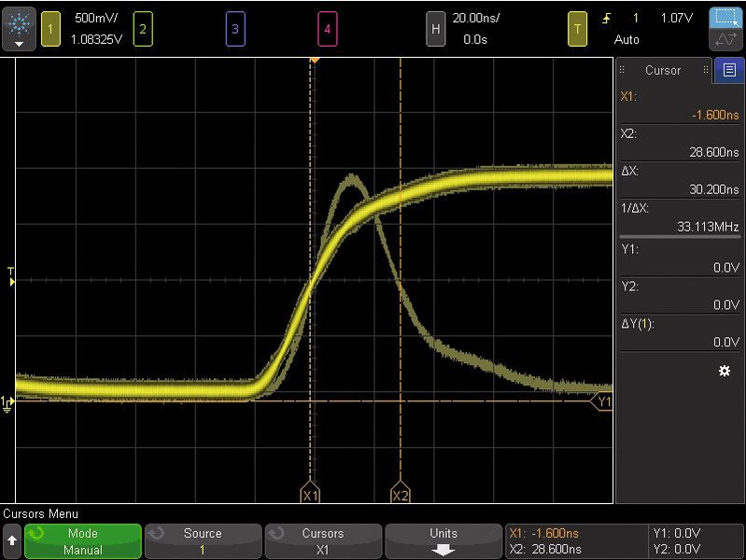Image resolution: width=746 pixels, height=560 pixels.
Task: Click the X1 value -1.600ns in sidebar
Action: pos(715,115)
